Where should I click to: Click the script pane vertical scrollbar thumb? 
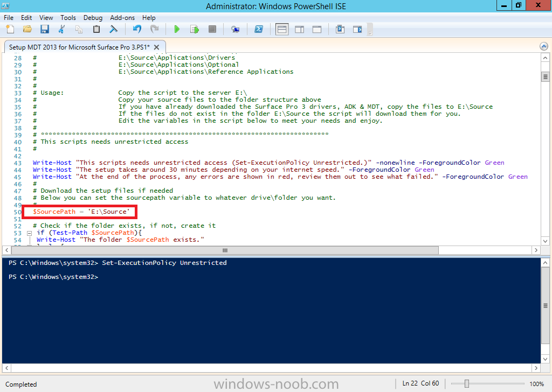pos(546,76)
